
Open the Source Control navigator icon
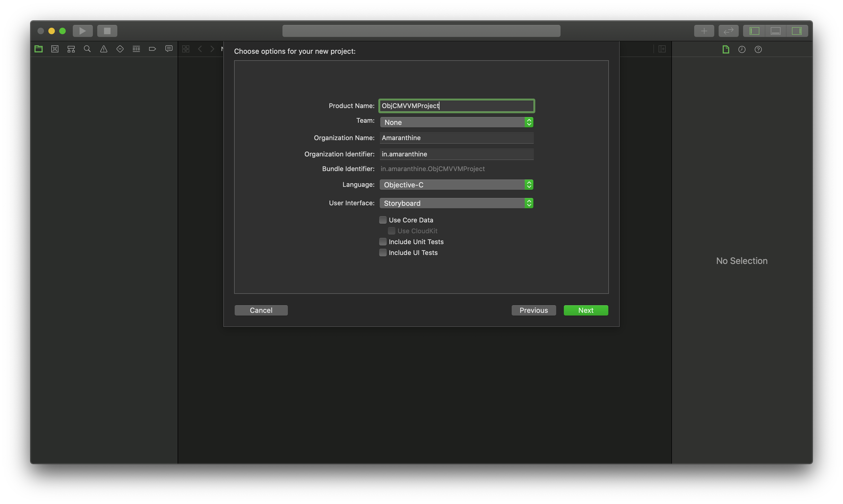[55, 49]
